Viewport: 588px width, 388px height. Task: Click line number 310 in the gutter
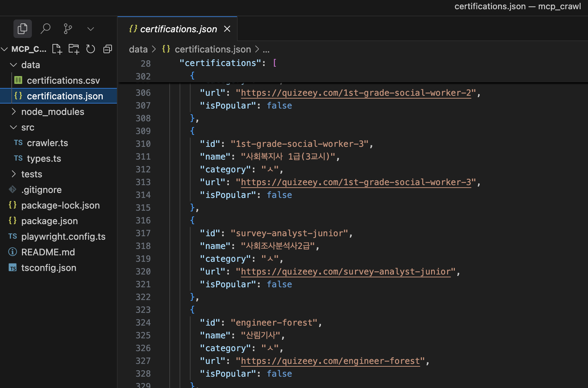click(x=143, y=144)
